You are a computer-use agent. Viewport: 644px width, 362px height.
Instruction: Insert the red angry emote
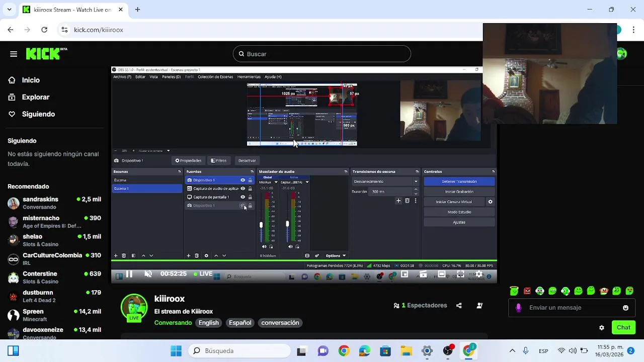(527, 291)
